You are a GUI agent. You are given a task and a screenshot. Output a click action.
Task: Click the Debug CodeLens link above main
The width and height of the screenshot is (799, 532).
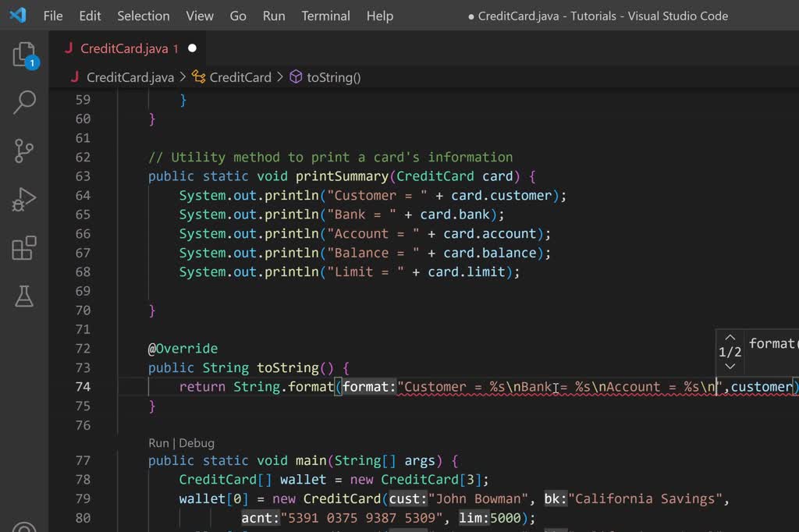point(196,443)
